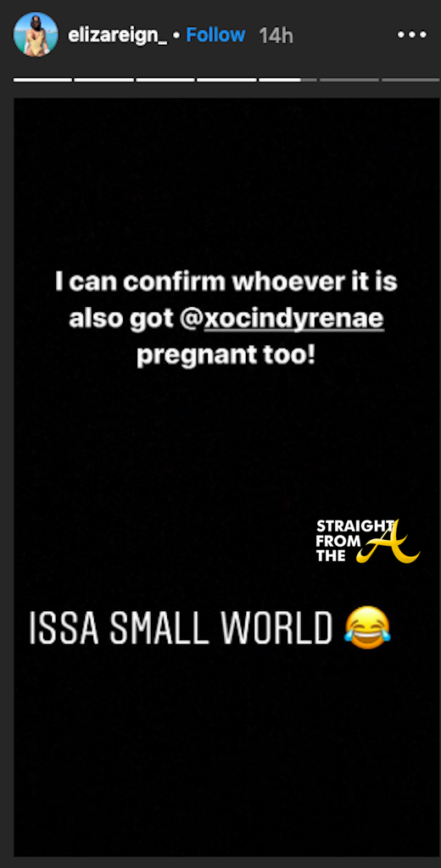The height and width of the screenshot is (868, 441).
Task: Click the ISSA SMALL WORLD caption text
Action: tap(180, 628)
